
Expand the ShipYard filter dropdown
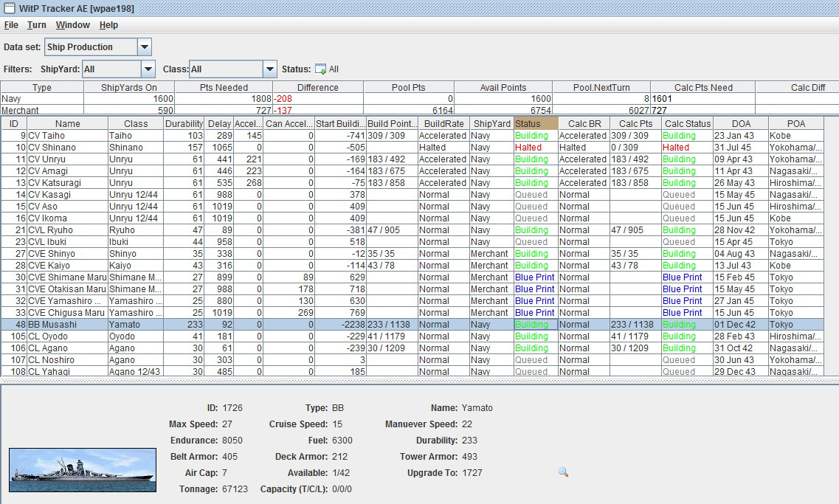[x=148, y=69]
